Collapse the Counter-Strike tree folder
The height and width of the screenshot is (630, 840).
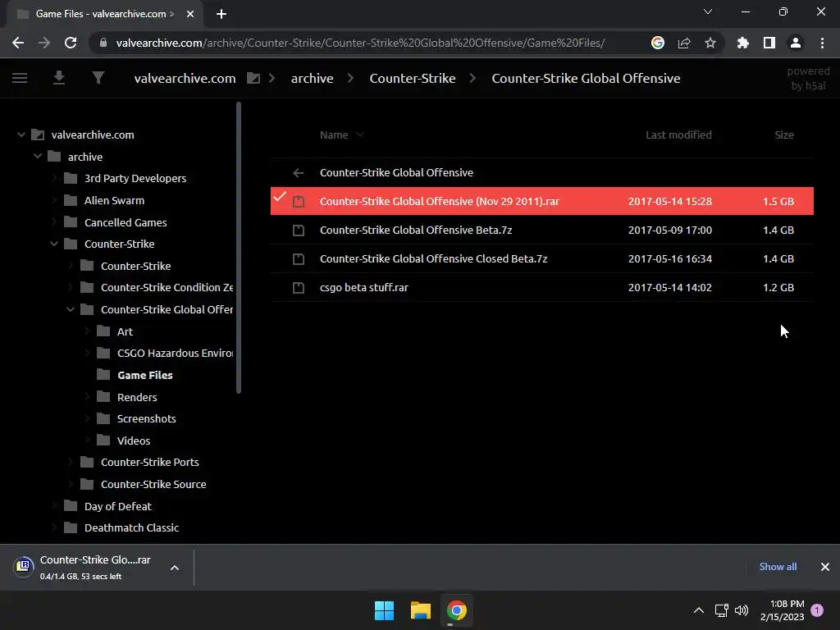tap(54, 244)
